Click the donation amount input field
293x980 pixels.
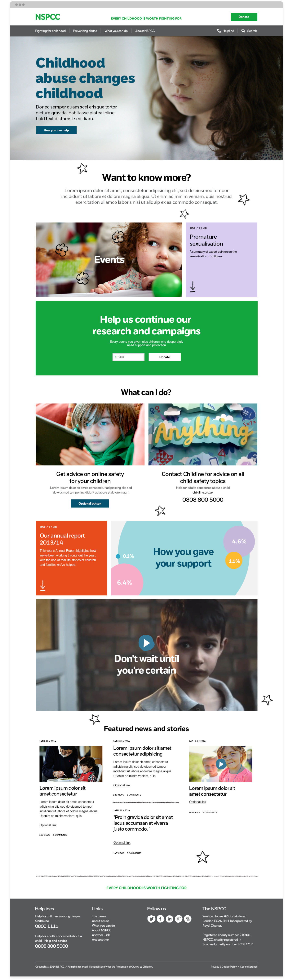(128, 357)
